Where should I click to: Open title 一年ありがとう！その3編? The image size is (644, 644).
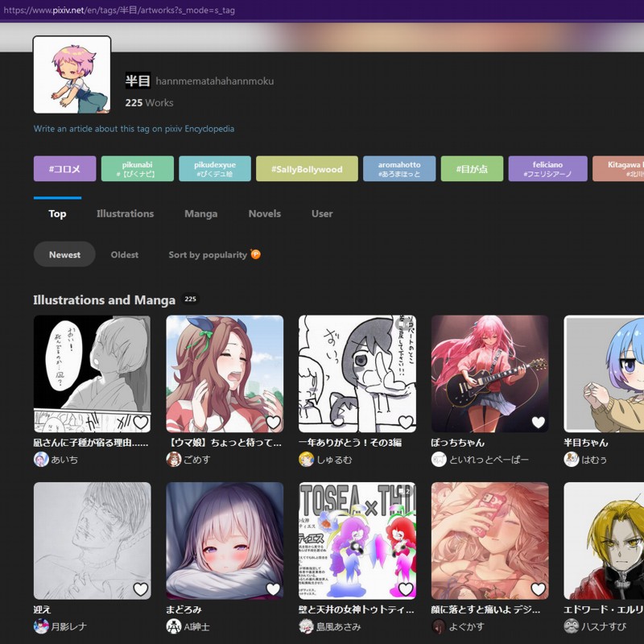click(350, 442)
